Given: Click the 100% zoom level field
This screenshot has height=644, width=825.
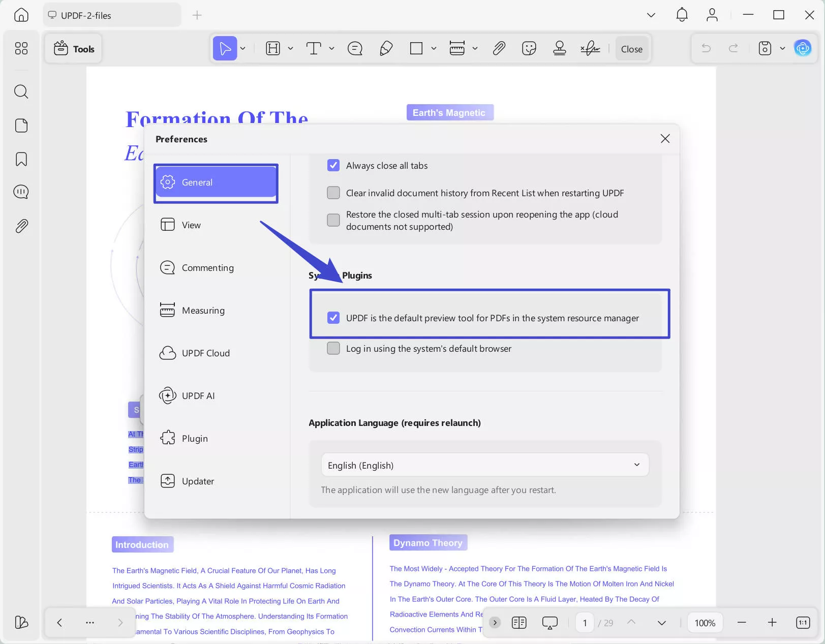Looking at the screenshot, I should tap(705, 623).
